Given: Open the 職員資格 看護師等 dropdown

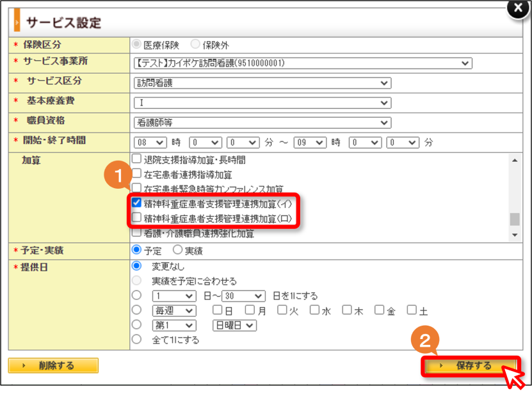Looking at the screenshot, I should coord(262,123).
